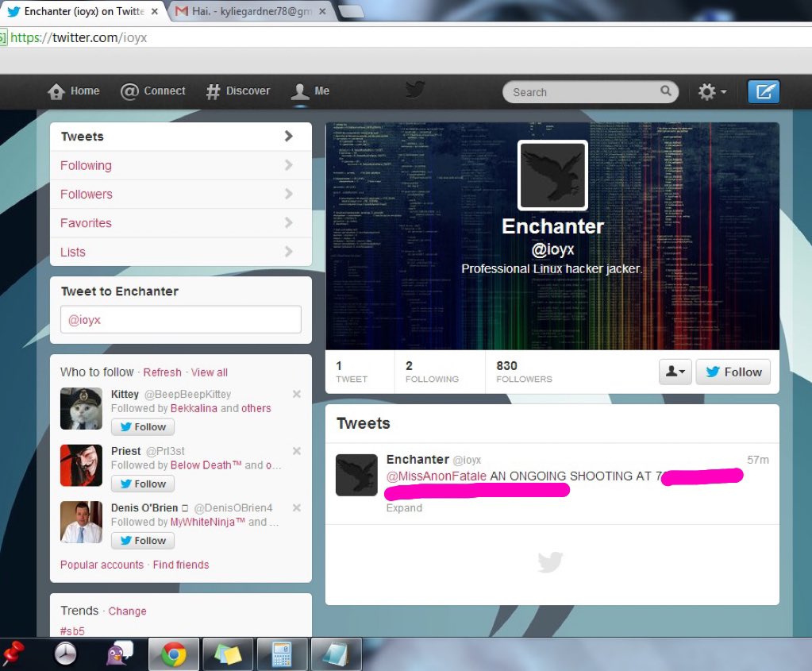Open the Tweets sidebar item
The width and height of the screenshot is (812, 671).
click(181, 137)
